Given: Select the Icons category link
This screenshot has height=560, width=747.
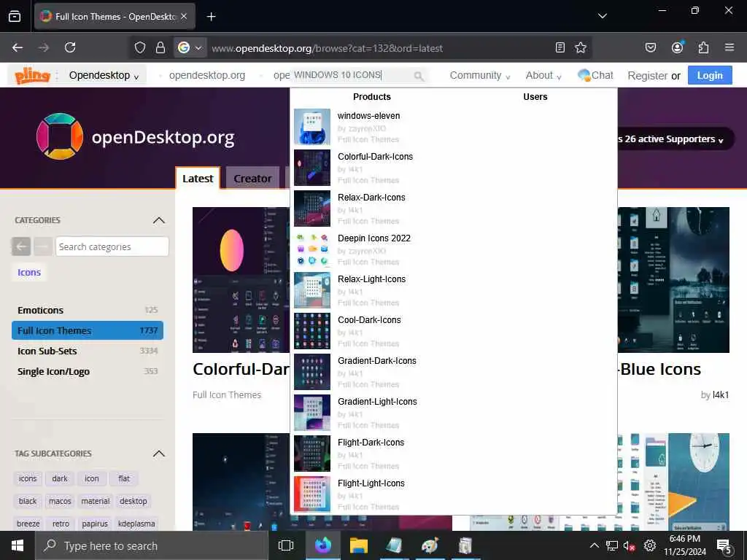Looking at the screenshot, I should click(x=29, y=273).
